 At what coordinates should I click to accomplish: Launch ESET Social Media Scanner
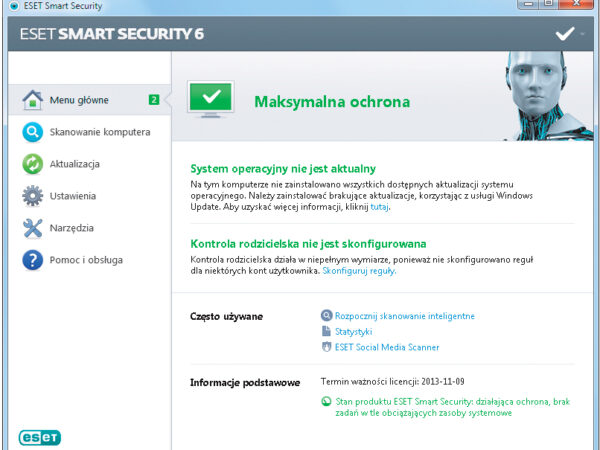tap(386, 347)
